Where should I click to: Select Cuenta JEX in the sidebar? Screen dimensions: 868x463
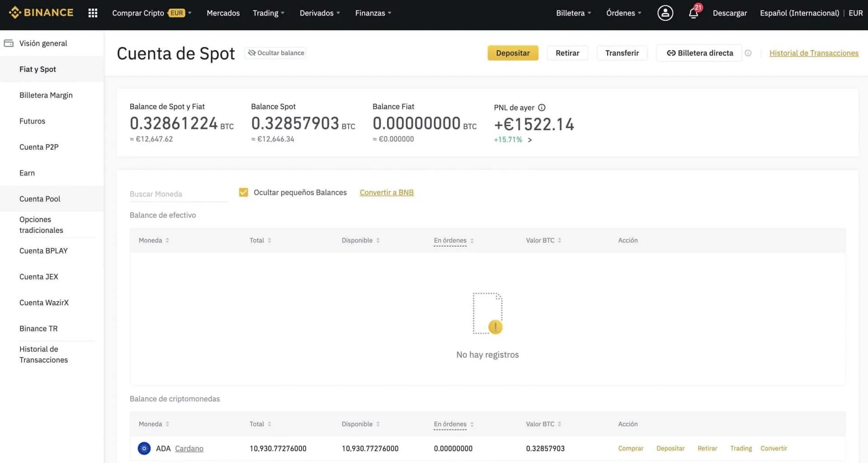coord(52,277)
